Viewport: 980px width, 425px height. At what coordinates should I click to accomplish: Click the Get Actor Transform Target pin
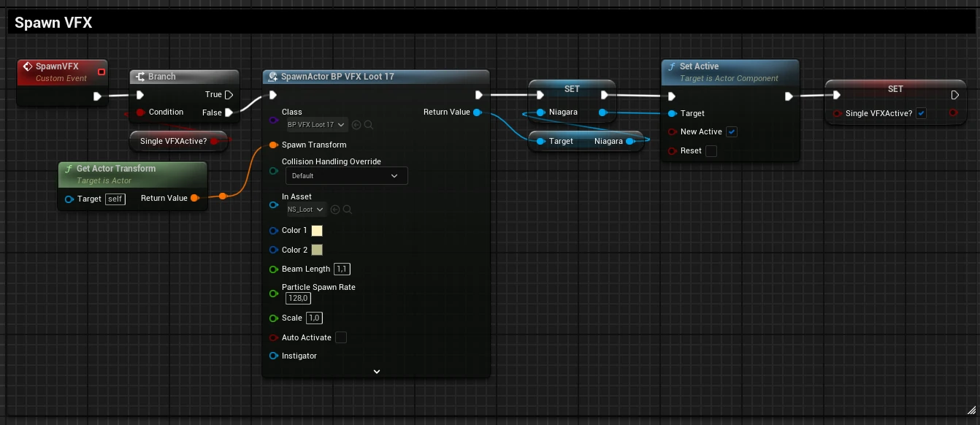click(x=69, y=199)
